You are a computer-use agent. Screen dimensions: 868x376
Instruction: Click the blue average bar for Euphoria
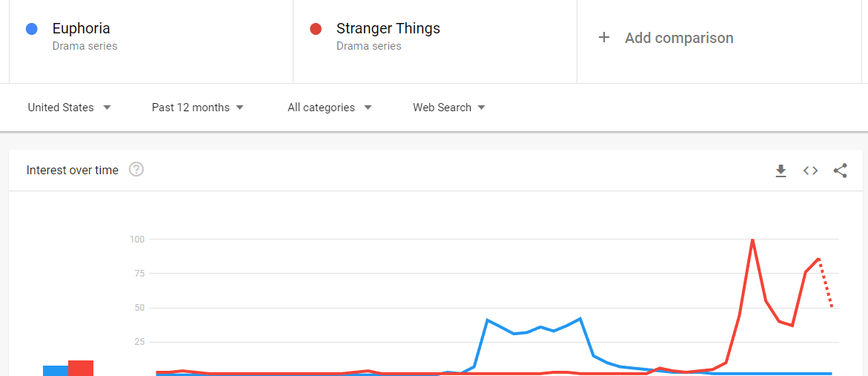56,371
